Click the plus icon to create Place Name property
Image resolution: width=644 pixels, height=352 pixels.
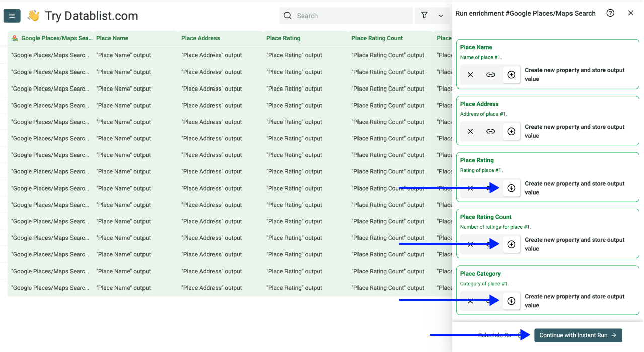click(511, 74)
